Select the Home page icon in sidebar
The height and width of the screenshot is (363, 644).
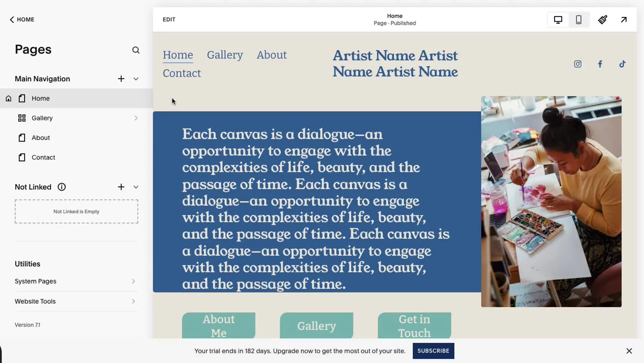22,98
